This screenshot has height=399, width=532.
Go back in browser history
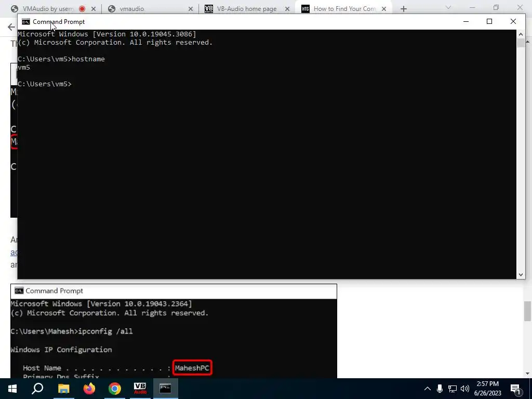tap(11, 27)
